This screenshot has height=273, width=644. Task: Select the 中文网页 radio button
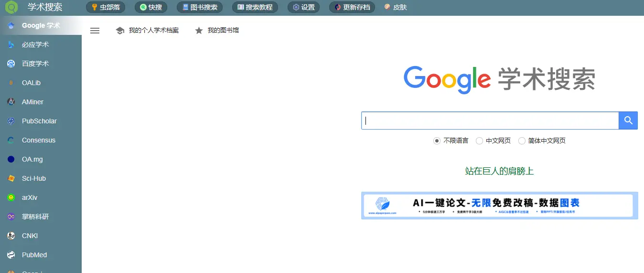[x=479, y=141]
